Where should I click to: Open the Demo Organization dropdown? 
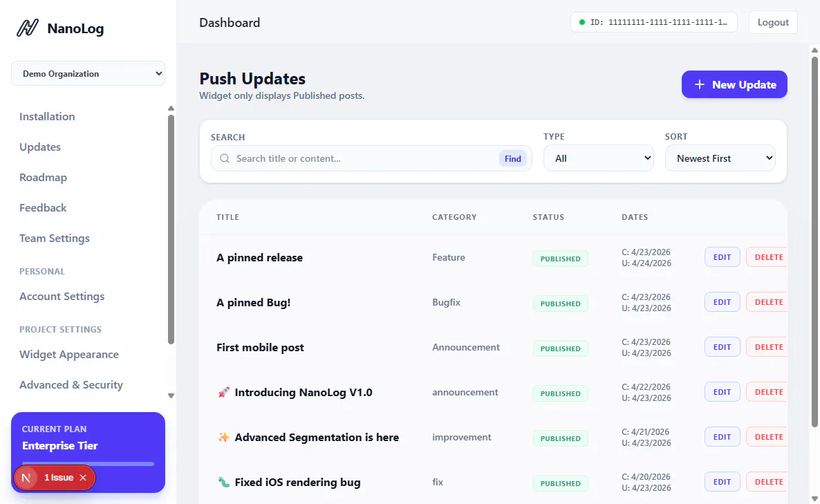point(88,74)
